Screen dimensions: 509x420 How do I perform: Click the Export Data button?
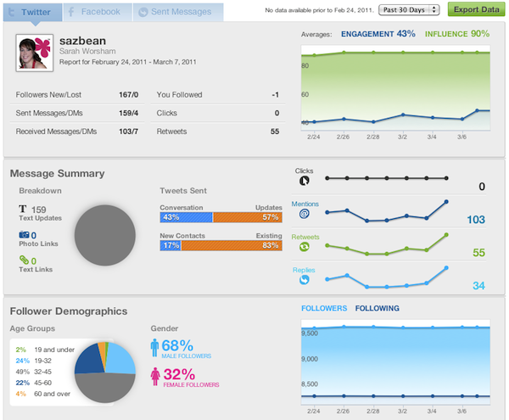tap(475, 9)
